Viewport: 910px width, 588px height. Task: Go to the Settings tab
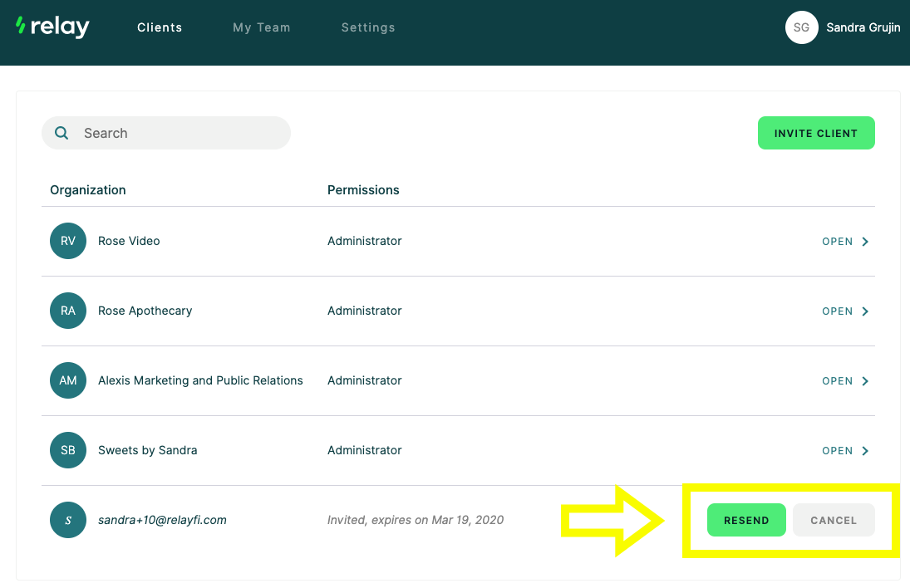tap(368, 27)
